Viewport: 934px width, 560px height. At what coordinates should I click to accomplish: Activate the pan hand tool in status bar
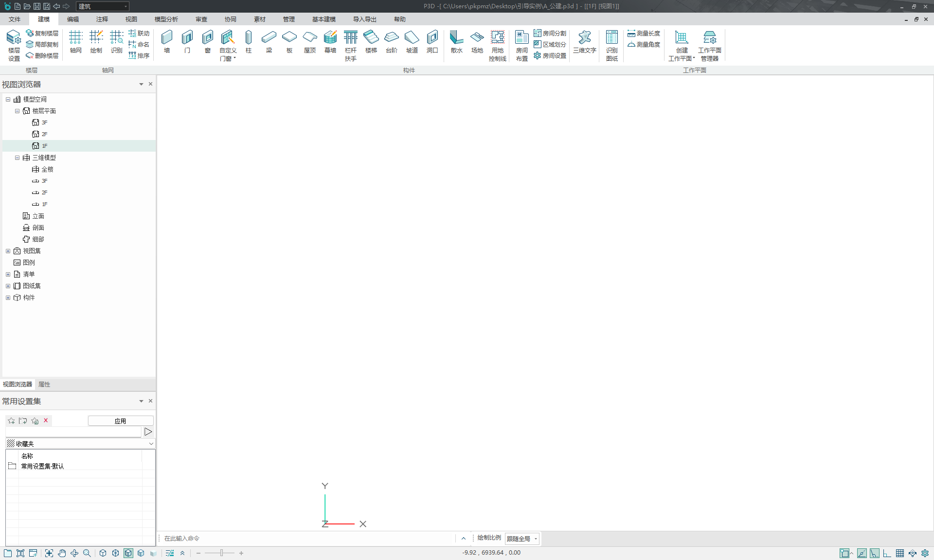62,553
